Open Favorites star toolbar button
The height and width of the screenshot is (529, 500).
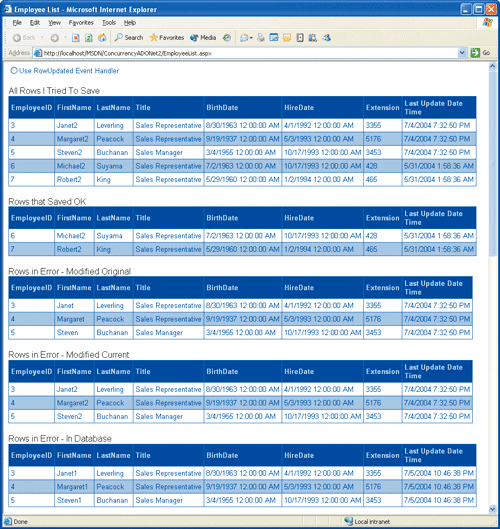[167, 38]
